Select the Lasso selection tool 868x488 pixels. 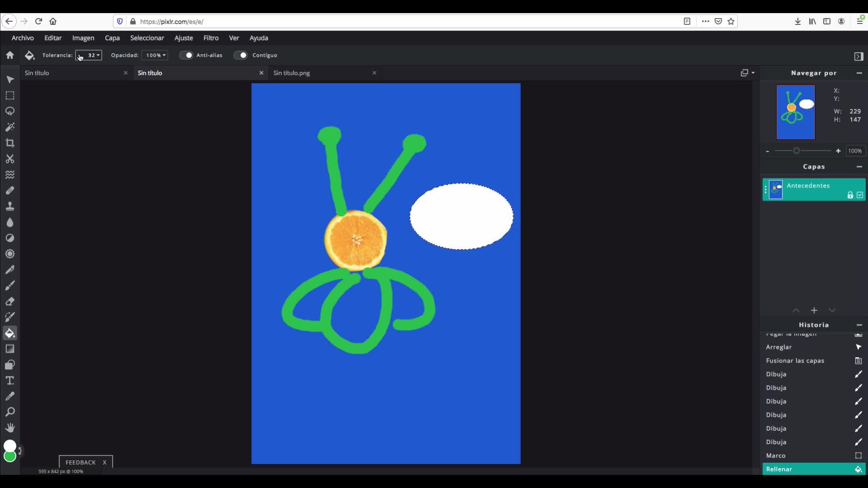tap(10, 112)
